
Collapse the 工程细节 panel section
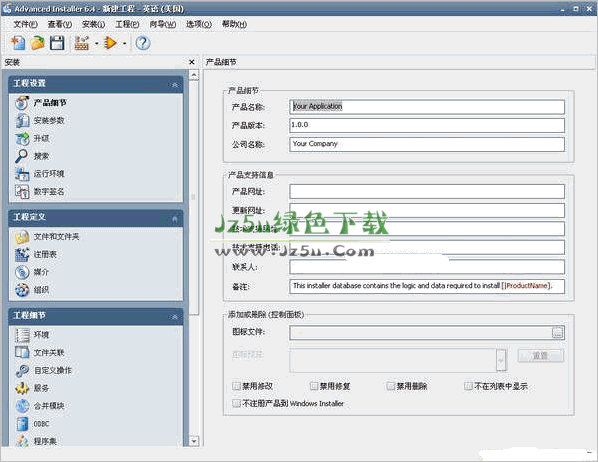(175, 317)
